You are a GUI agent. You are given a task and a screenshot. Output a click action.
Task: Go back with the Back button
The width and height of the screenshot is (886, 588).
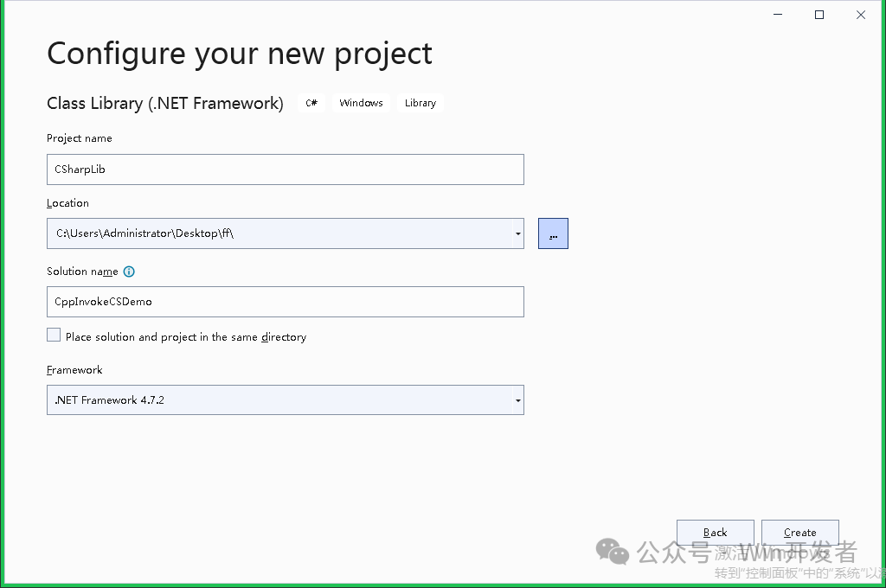point(716,533)
